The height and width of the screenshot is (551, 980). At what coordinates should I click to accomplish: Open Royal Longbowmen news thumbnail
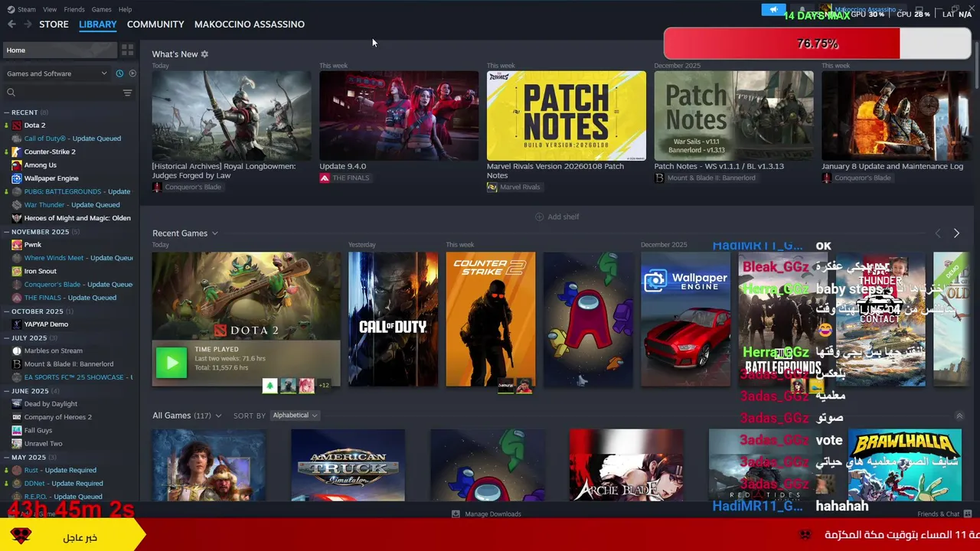pos(231,116)
